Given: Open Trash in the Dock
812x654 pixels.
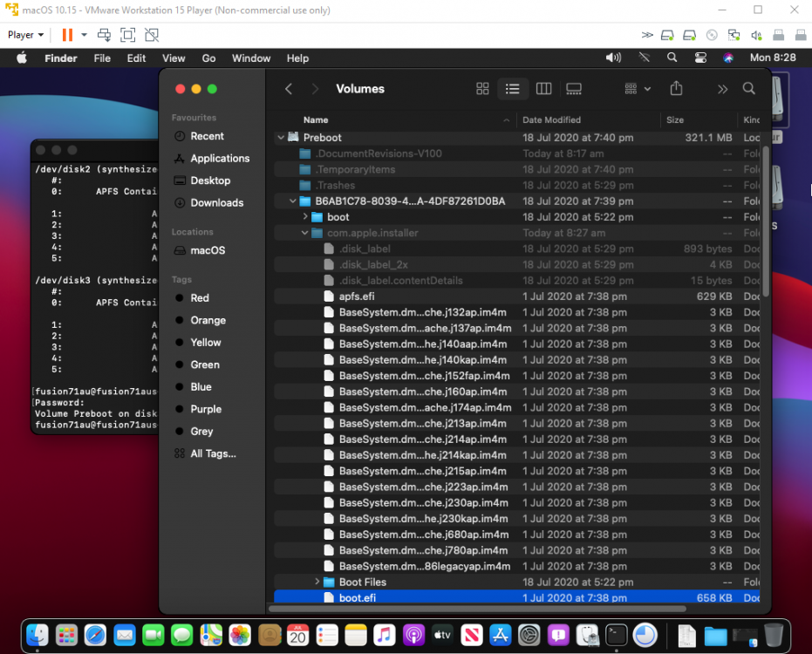Looking at the screenshot, I should (x=773, y=635).
